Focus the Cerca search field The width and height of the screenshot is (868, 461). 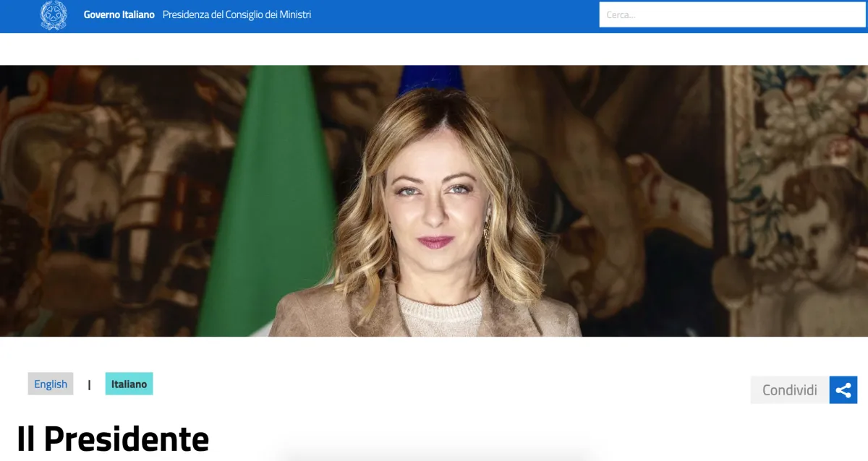(732, 14)
